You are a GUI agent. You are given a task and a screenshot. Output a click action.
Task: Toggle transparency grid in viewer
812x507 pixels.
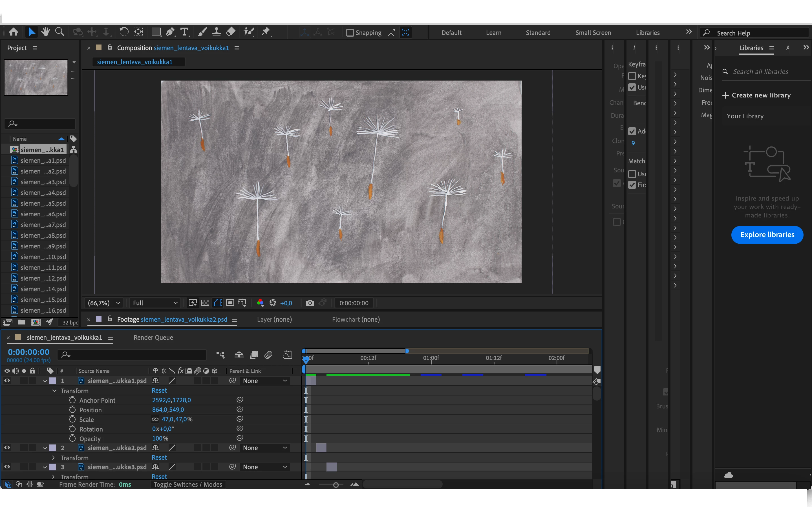pyautogui.click(x=205, y=303)
